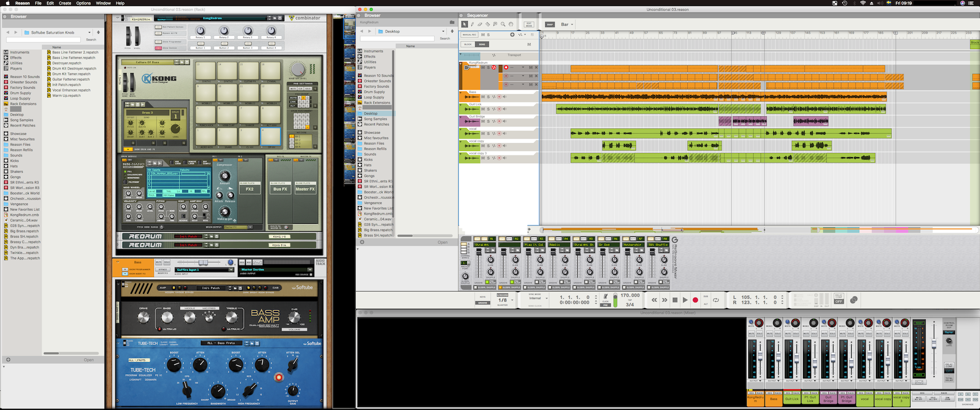Toggle Show Devices on Combinator
The image size is (980, 410).
[x=157, y=48]
